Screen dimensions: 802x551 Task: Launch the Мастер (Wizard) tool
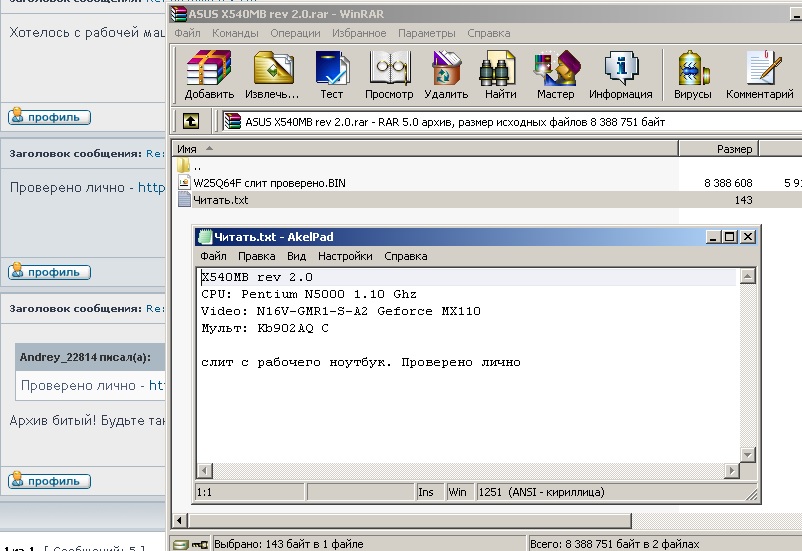click(555, 74)
